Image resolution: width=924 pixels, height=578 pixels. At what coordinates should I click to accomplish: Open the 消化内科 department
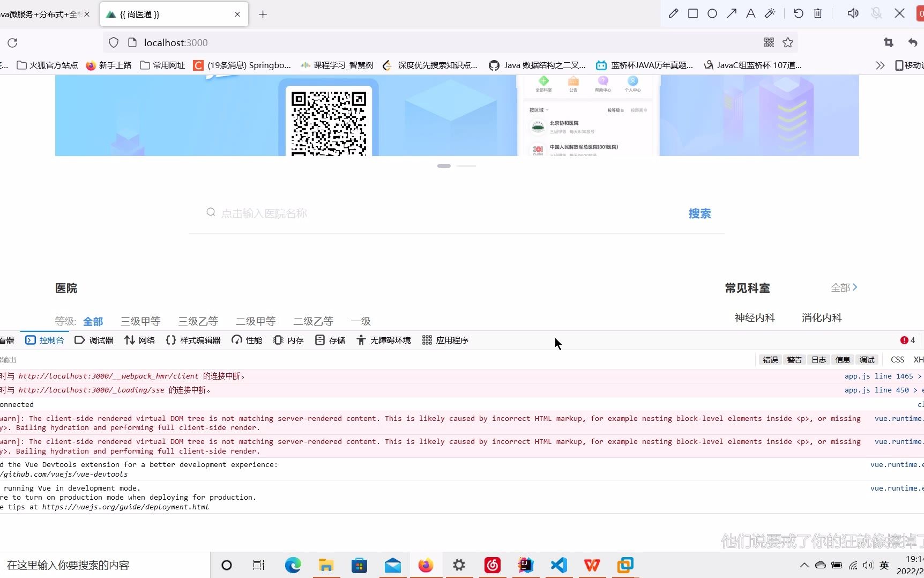click(x=822, y=317)
